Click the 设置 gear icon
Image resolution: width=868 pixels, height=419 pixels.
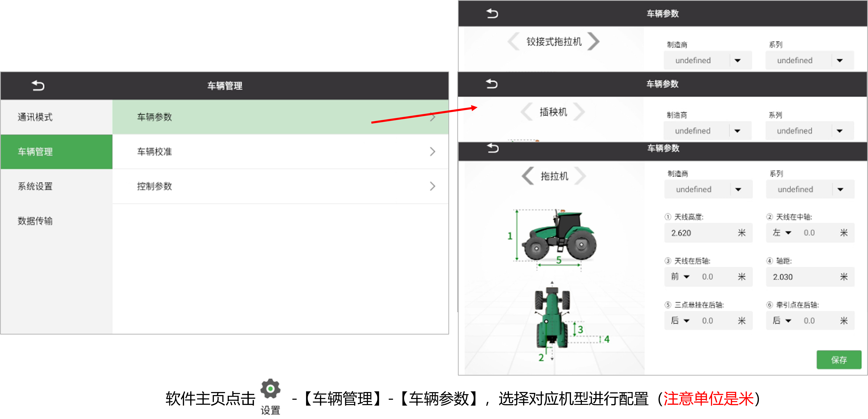[x=270, y=389]
